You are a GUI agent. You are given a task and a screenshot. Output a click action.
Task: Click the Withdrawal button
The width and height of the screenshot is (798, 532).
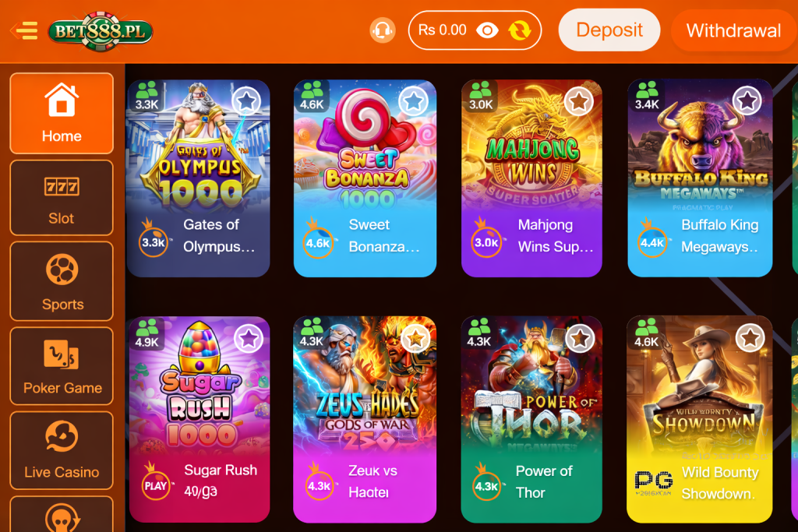coord(733,30)
